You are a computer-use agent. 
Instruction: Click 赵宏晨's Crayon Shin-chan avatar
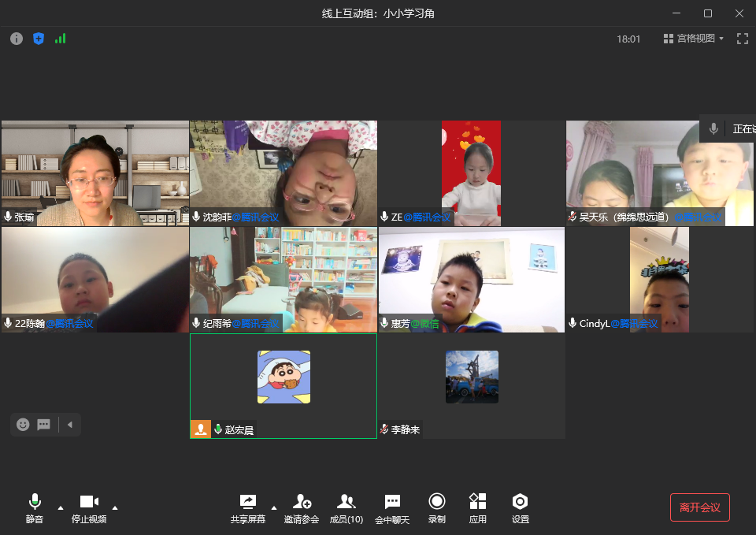tap(283, 377)
